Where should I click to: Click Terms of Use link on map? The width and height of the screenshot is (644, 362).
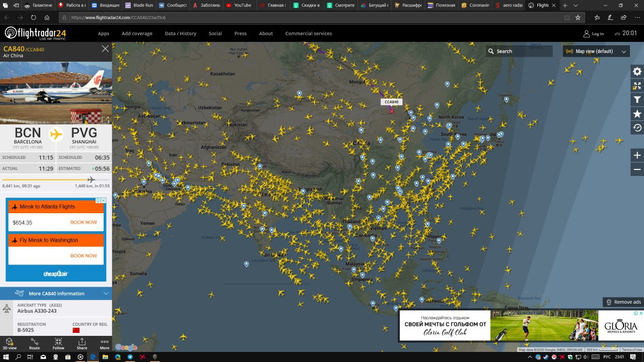[632, 349]
